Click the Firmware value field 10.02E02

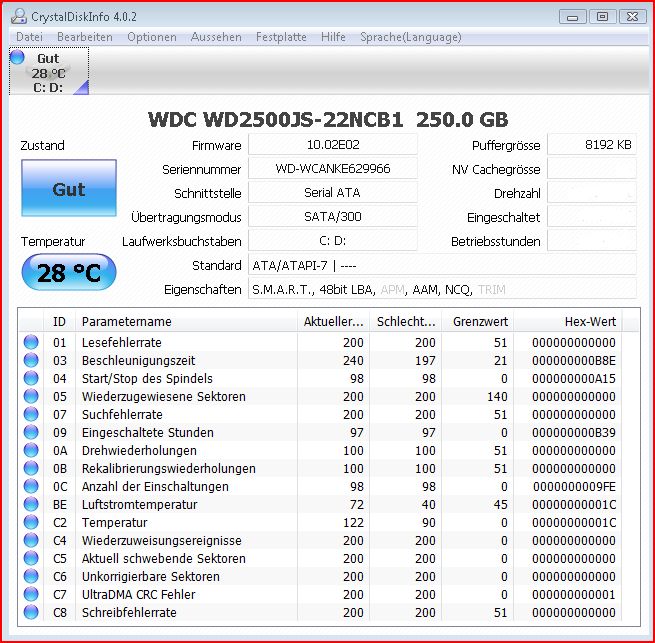tap(333, 145)
